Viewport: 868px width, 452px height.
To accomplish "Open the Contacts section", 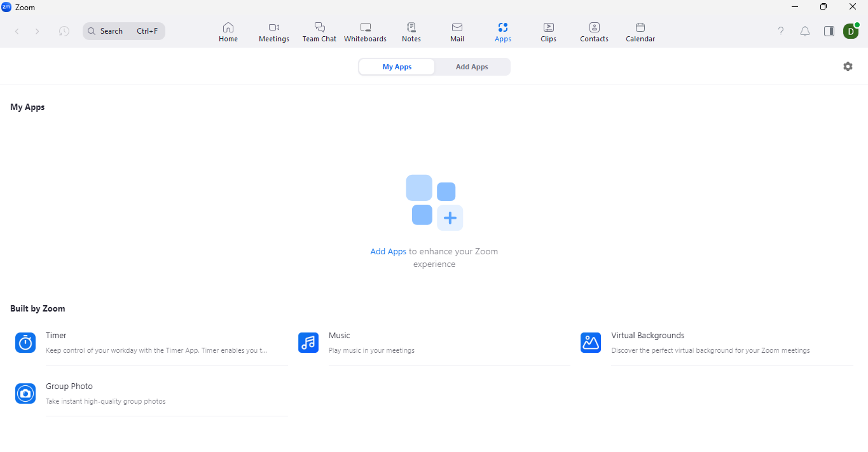I will (x=594, y=32).
